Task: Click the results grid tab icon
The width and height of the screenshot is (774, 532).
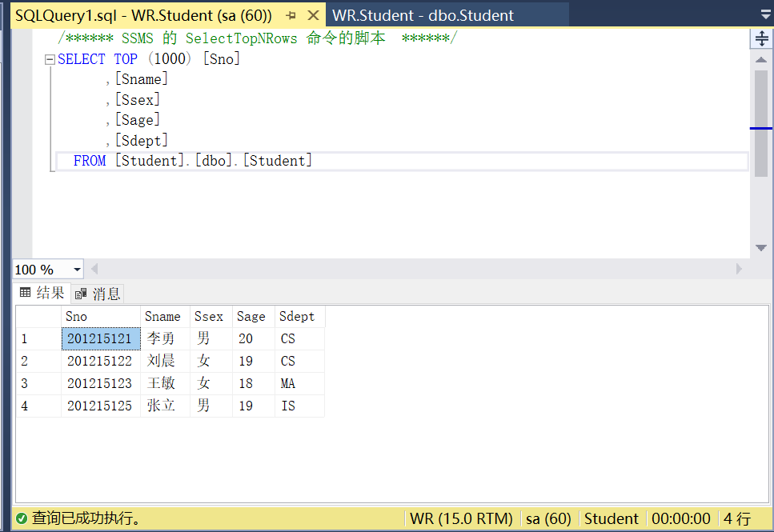Action: click(x=25, y=293)
